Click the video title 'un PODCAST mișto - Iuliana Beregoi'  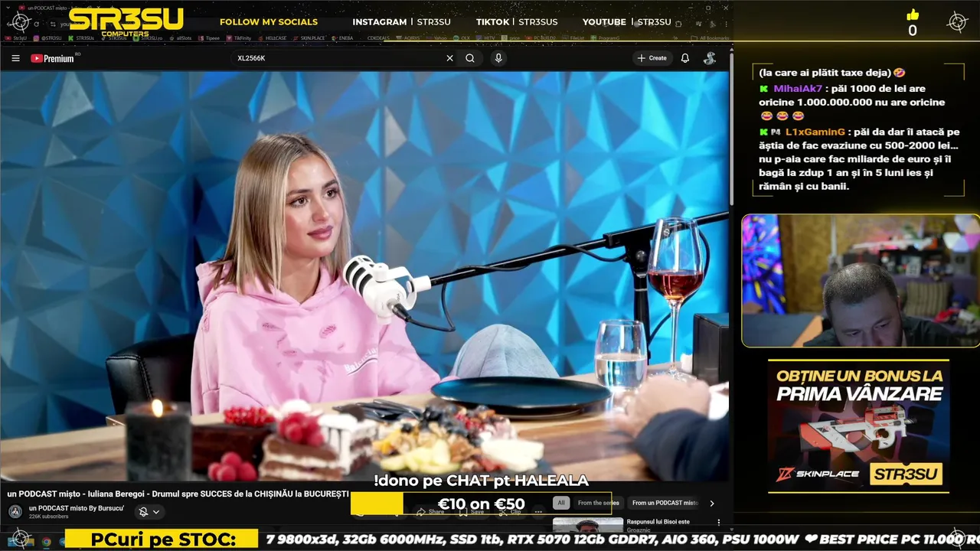[x=178, y=494]
